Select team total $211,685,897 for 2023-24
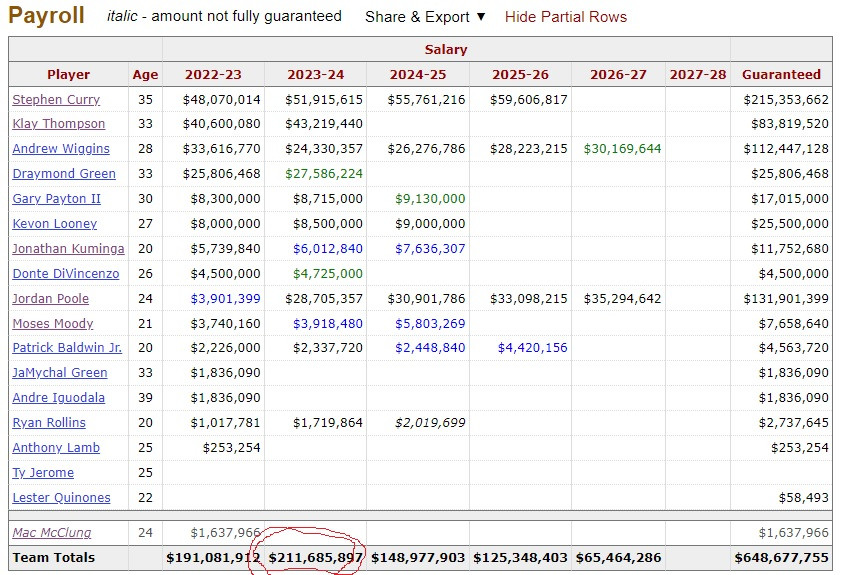Viewport: 843px width, 575px height. click(x=316, y=558)
